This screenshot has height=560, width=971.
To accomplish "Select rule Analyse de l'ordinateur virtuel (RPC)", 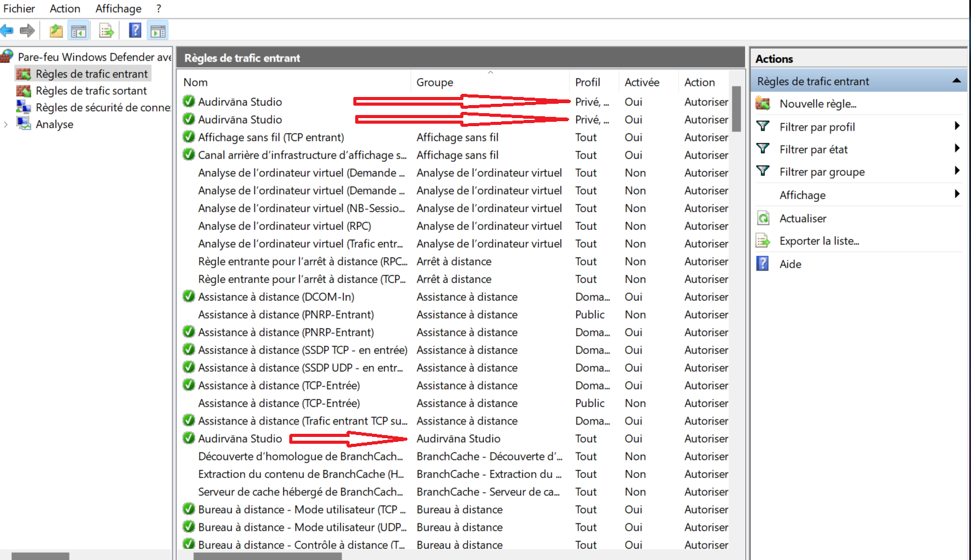I will (285, 226).
